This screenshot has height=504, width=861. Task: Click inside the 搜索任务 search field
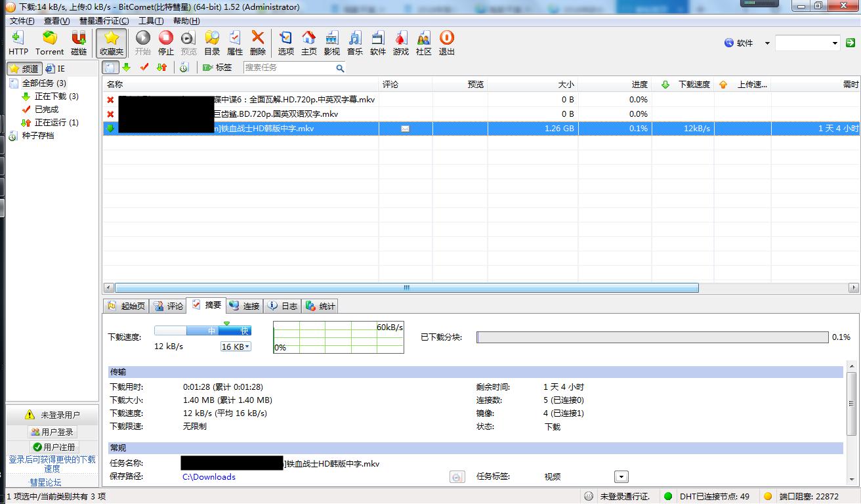coord(289,67)
